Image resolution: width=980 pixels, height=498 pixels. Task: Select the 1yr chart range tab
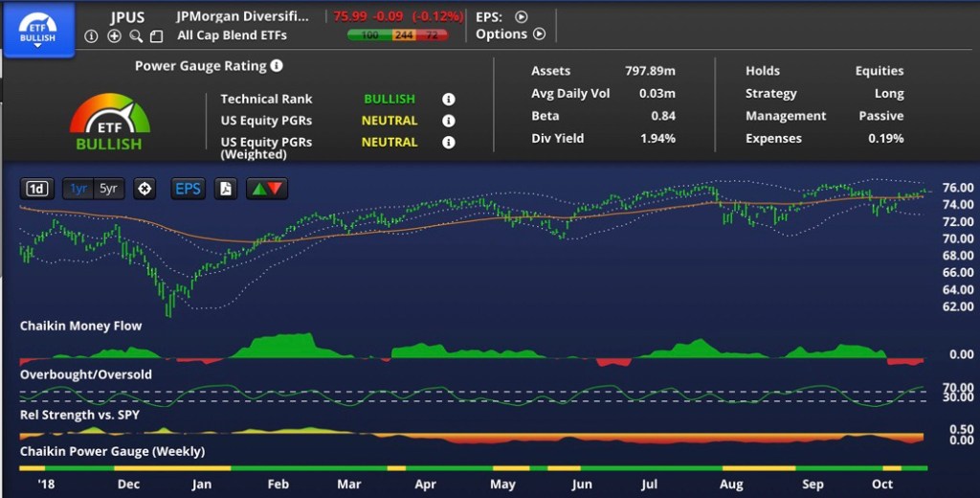click(78, 189)
